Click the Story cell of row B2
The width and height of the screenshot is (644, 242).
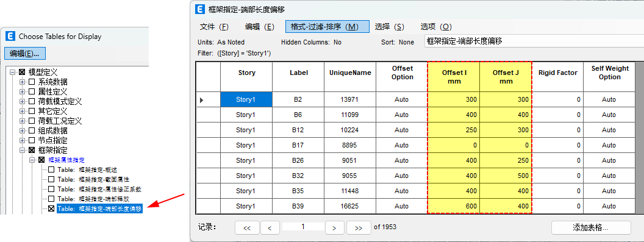coord(246,99)
